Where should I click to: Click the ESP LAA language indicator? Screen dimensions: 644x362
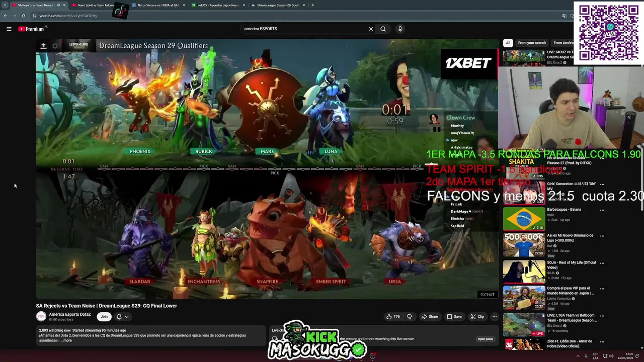pos(596,356)
